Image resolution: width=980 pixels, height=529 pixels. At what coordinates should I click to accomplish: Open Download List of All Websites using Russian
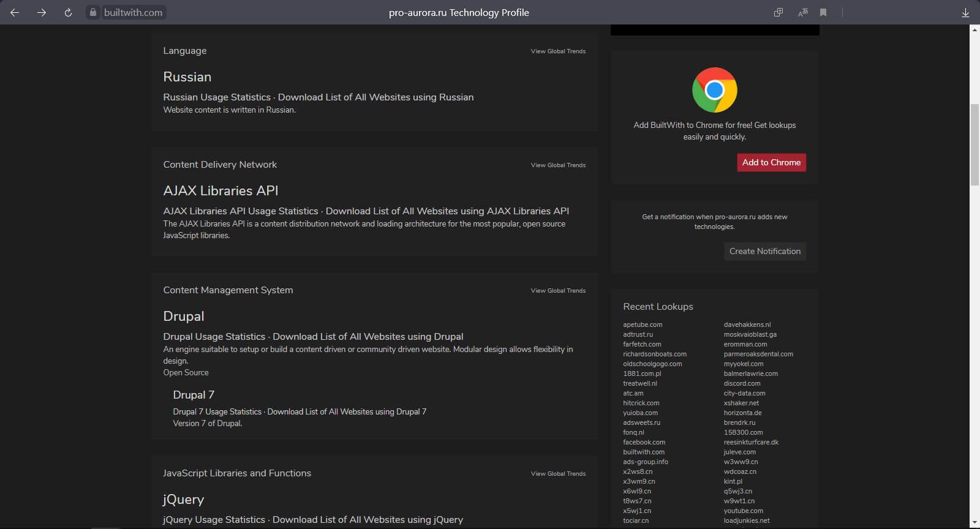coord(375,97)
